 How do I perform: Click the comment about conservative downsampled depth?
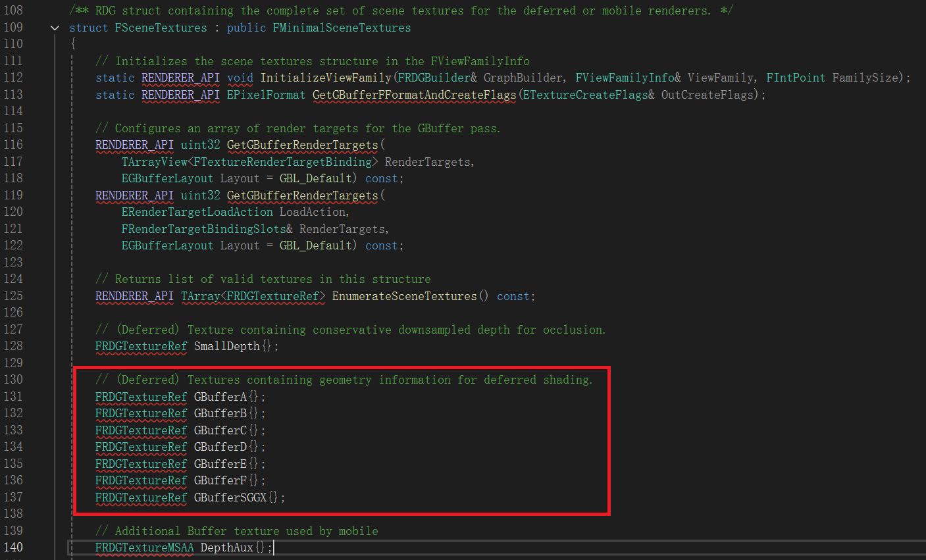(x=350, y=330)
